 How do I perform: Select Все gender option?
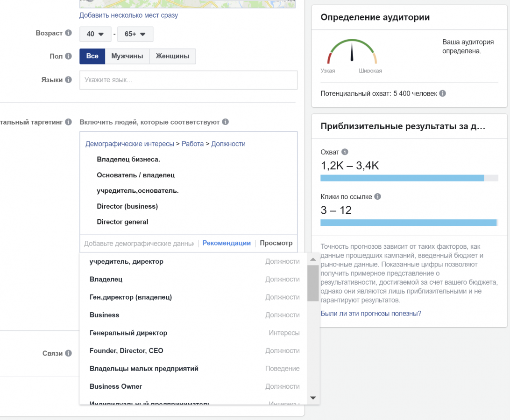(x=92, y=56)
